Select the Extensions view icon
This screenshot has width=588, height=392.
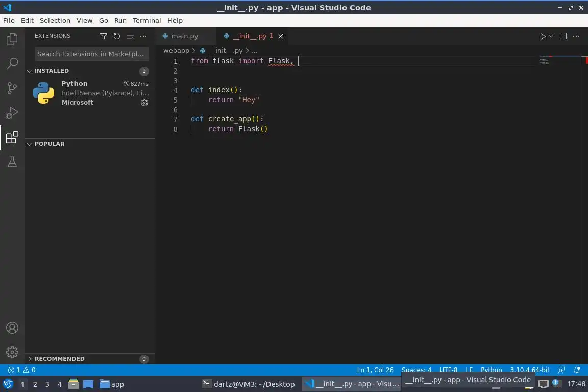click(x=12, y=138)
